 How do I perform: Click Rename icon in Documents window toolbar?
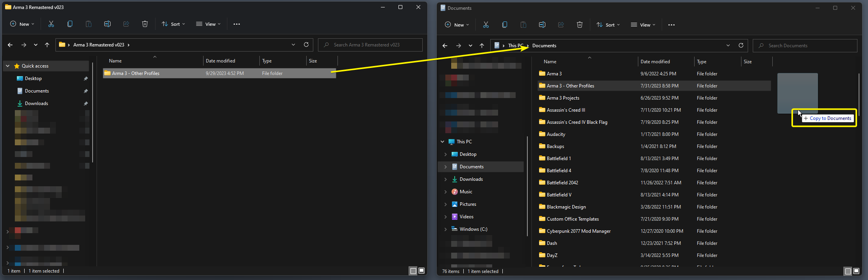coord(542,25)
